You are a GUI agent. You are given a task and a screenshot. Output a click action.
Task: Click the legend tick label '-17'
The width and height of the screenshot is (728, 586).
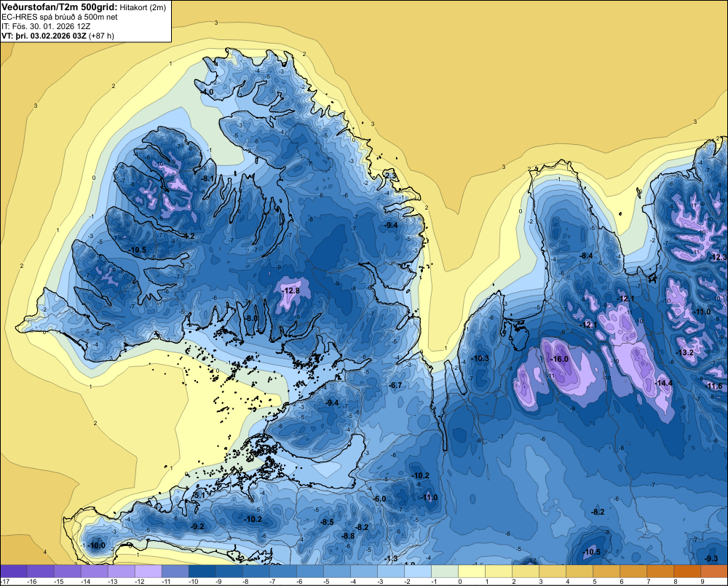click(x=5, y=582)
